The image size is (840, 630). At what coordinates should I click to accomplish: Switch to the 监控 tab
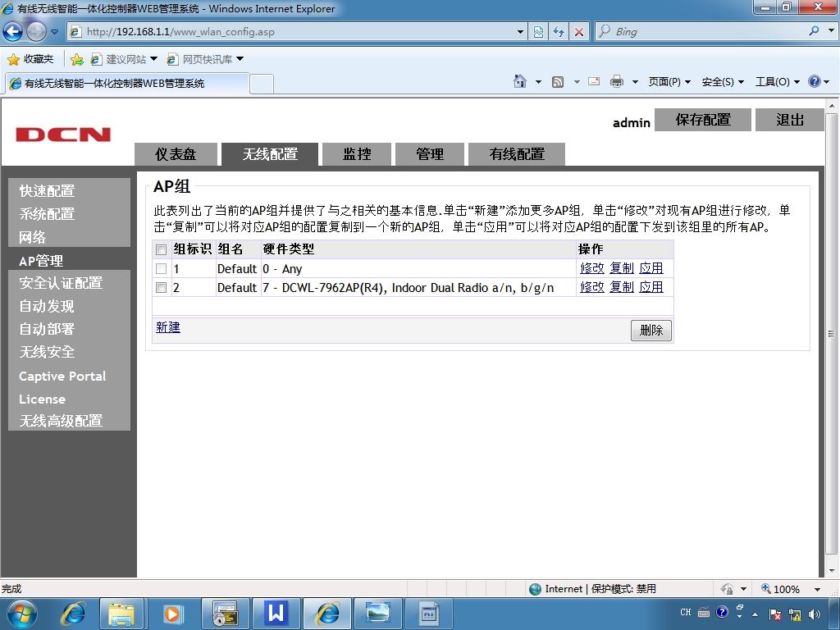pyautogui.click(x=357, y=154)
